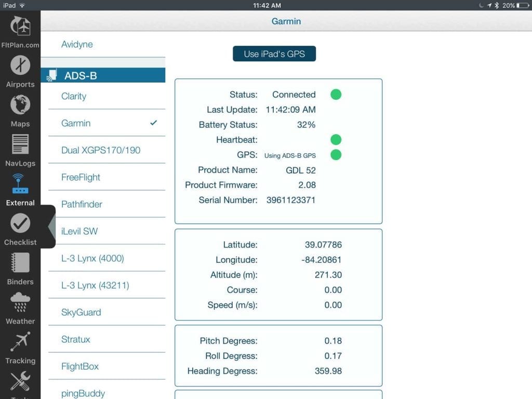Open the Binders notebook icon
This screenshot has width=532, height=399.
(x=20, y=262)
